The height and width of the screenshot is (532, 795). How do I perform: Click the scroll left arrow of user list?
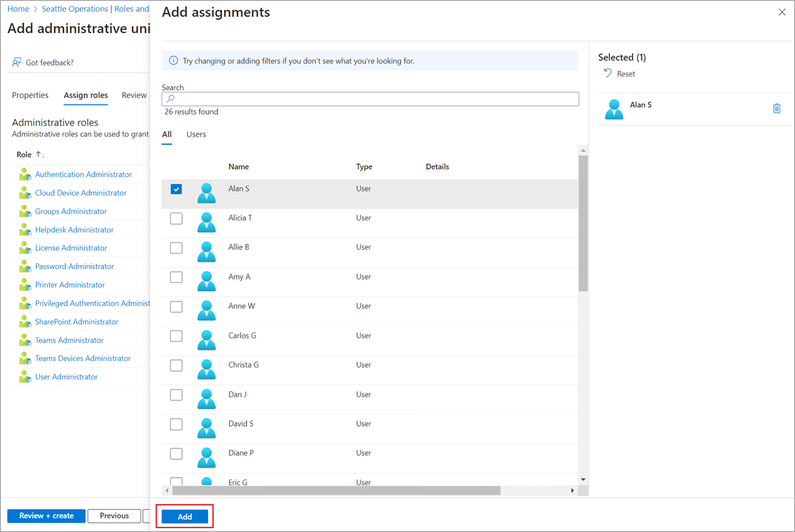pos(166,490)
